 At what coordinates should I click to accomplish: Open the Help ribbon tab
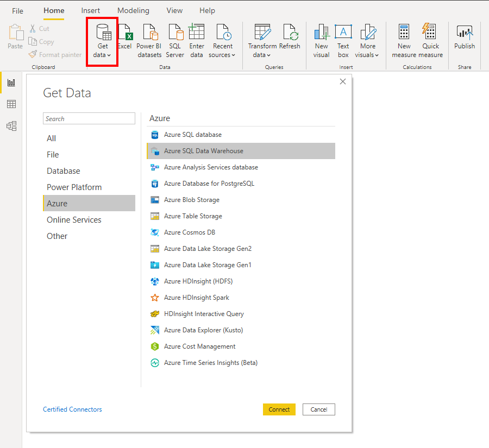point(207,11)
